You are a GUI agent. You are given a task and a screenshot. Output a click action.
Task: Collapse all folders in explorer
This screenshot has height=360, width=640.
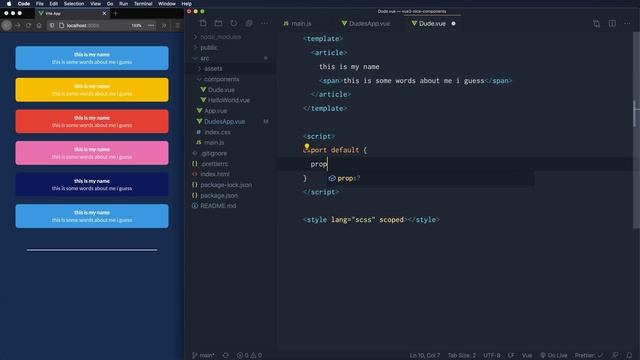(x=249, y=23)
